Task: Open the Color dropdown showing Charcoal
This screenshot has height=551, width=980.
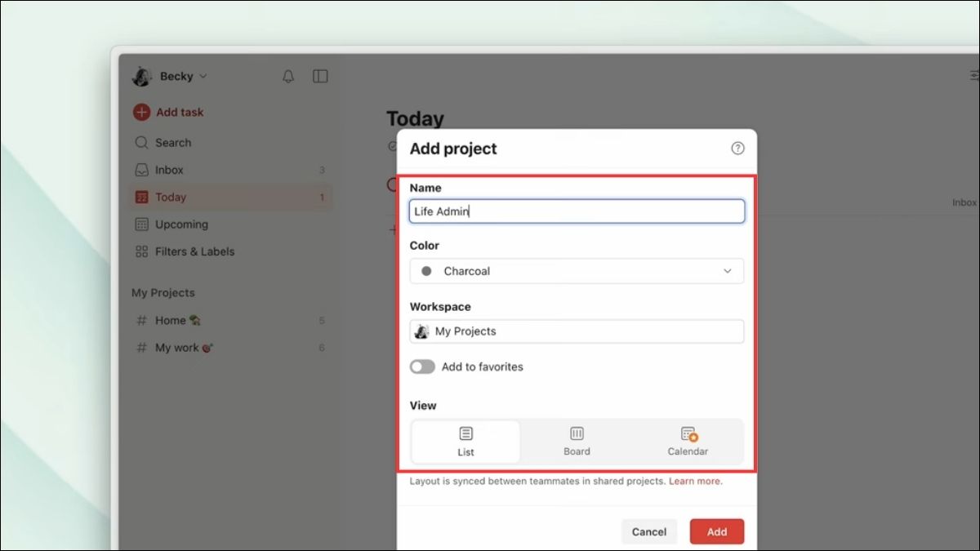Action: point(577,271)
